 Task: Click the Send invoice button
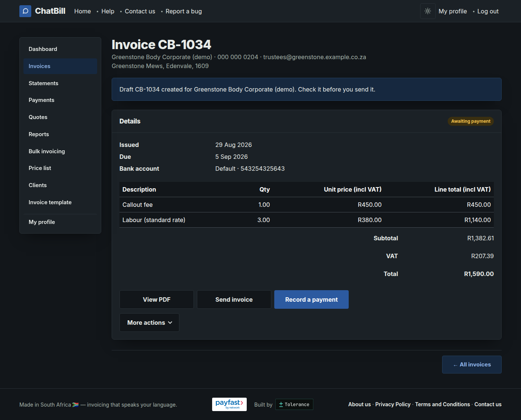point(234,299)
